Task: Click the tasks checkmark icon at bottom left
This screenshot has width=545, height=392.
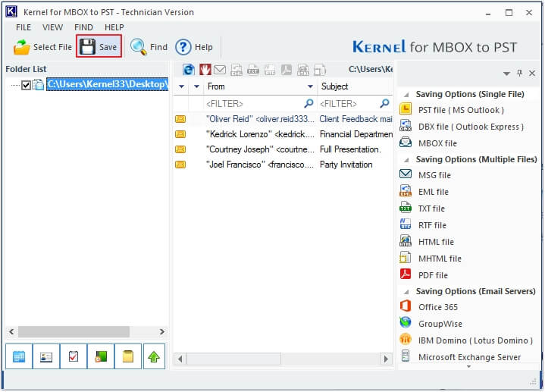Action: coord(74,356)
